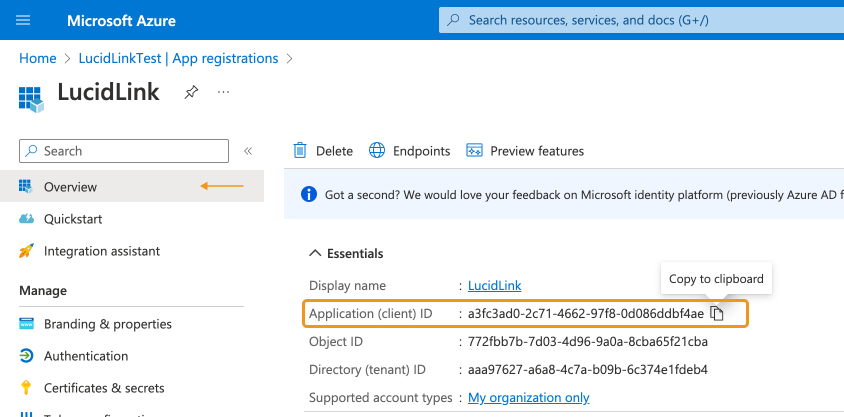Click the LucidLink app registration icon
Viewport: 844px width, 417px height.
(31, 100)
